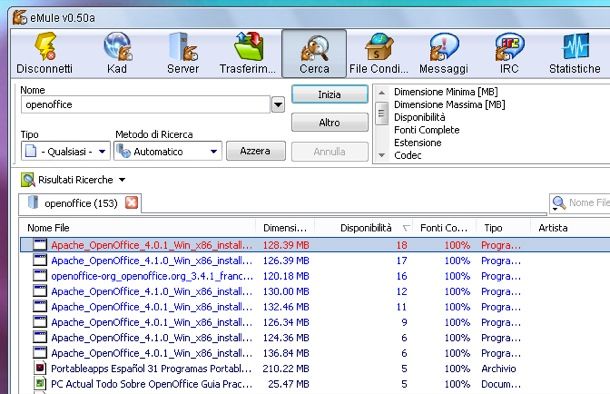Image resolution: width=610 pixels, height=394 pixels.
Task: Select the Apache_OpenOffice_4.0.1 132.46 MB result
Action: 315,306
